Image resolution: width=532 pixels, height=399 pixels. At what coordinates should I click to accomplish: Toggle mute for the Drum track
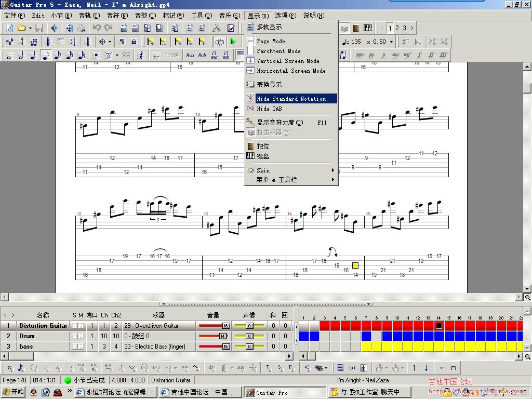[81, 336]
